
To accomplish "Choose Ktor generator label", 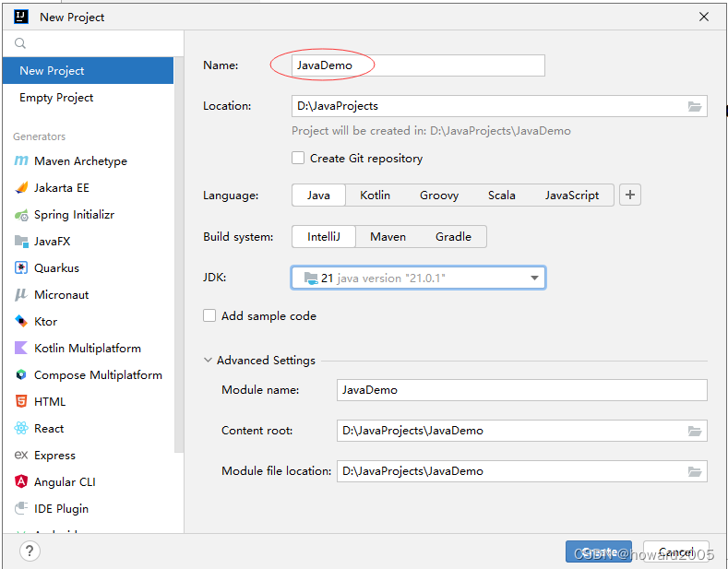I will [x=45, y=322].
